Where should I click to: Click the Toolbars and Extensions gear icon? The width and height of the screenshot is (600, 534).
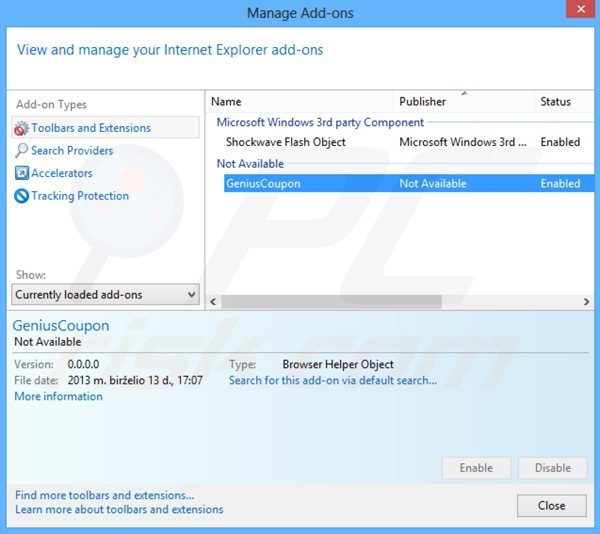pyautogui.click(x=21, y=128)
